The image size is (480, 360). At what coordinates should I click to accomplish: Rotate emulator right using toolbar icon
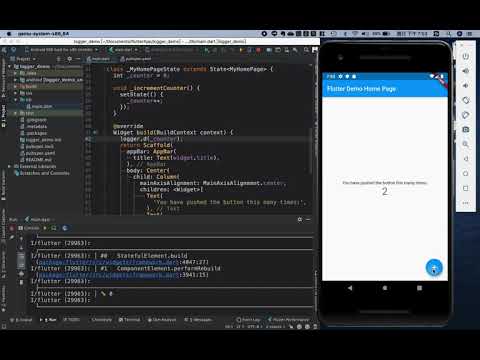[x=466, y=115]
